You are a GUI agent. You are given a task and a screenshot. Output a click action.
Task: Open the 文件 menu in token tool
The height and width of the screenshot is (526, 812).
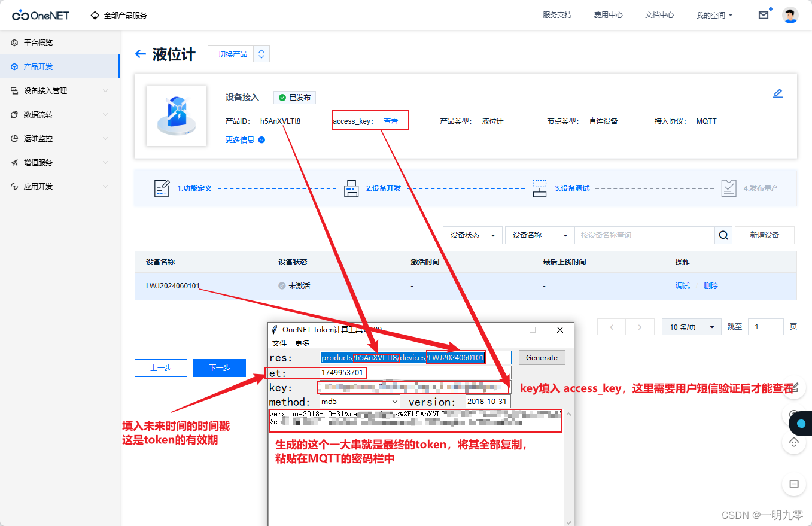point(279,343)
